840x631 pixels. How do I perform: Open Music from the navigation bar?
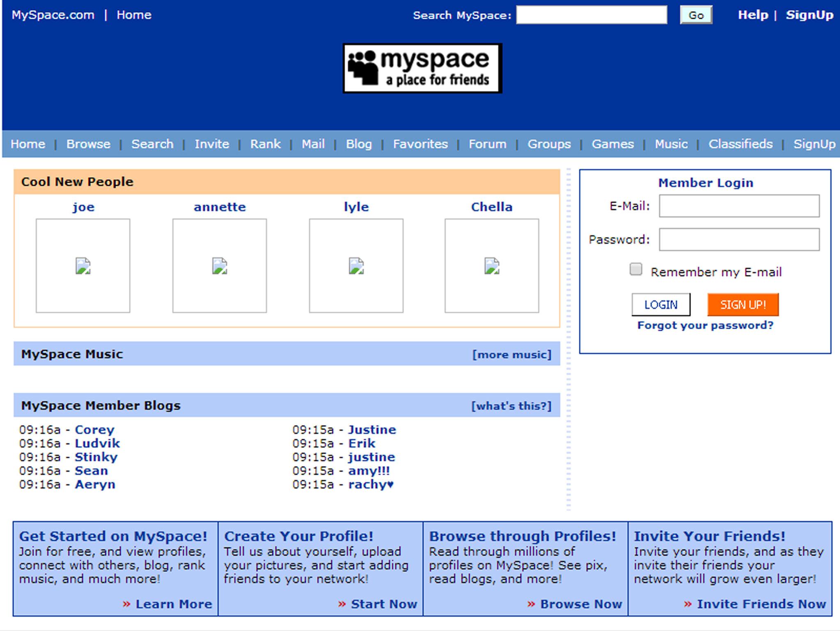pos(671,144)
